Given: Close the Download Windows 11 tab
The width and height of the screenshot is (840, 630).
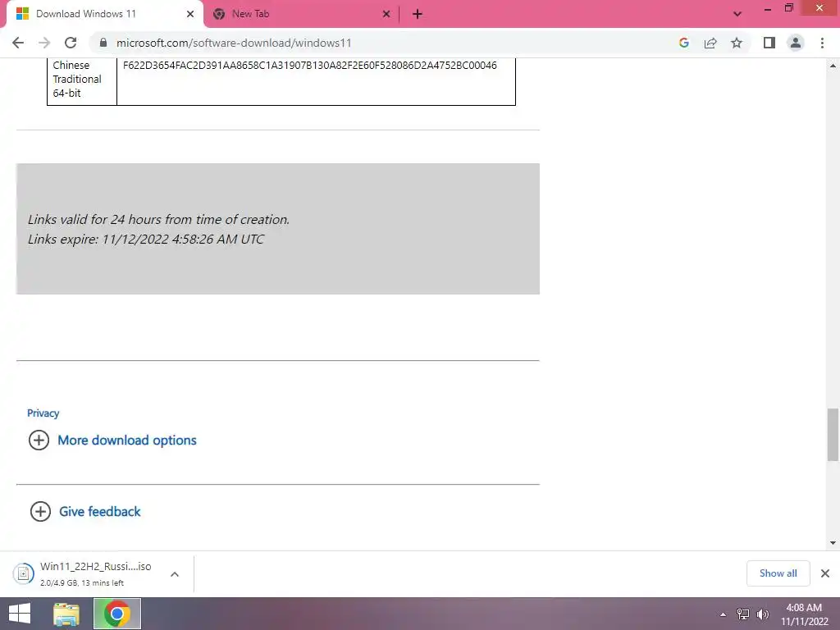Looking at the screenshot, I should coord(190,14).
